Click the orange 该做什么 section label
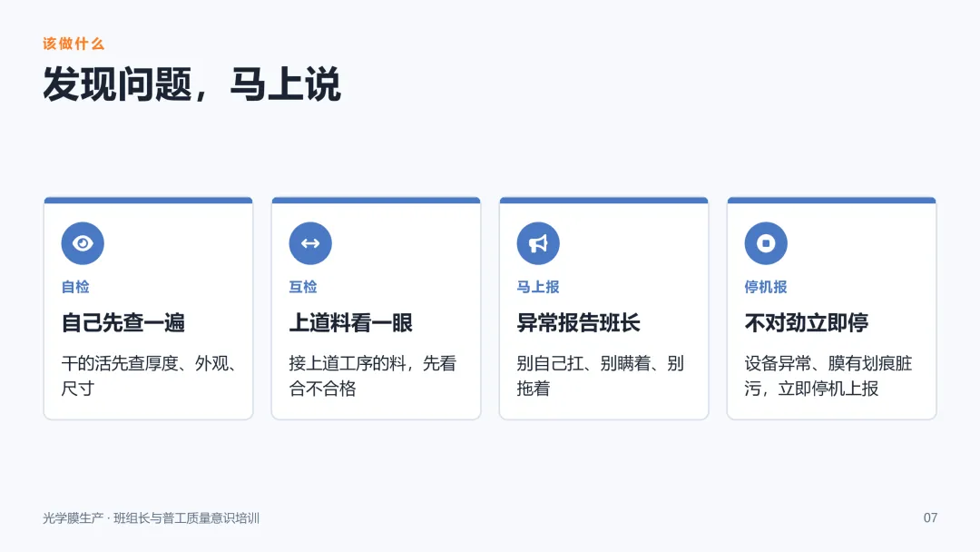This screenshot has height=552, width=980. tap(73, 44)
